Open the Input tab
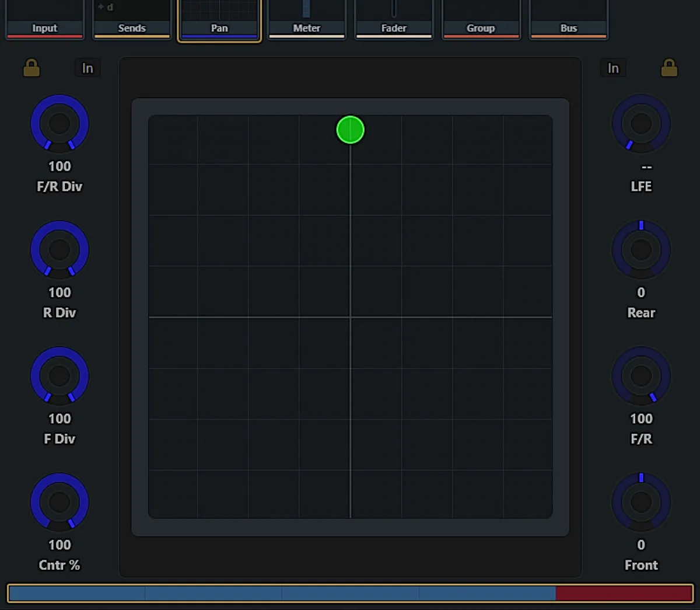The image size is (700, 610). point(45,20)
